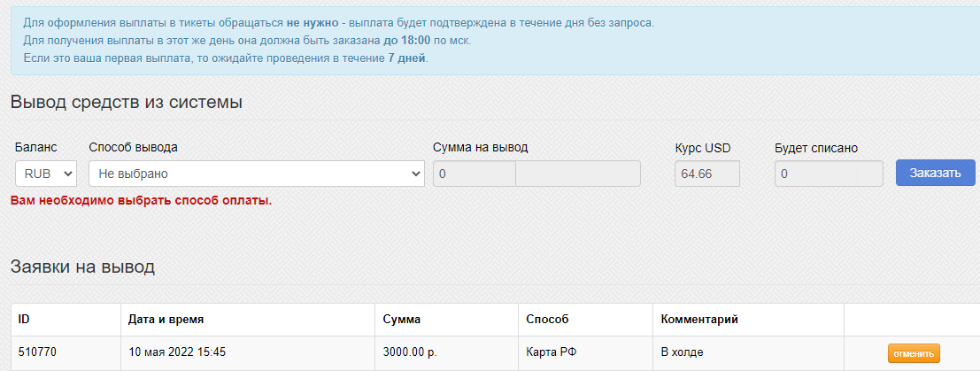Click the 'Способ' column header
The width and height of the screenshot is (980, 371).
[x=547, y=320]
